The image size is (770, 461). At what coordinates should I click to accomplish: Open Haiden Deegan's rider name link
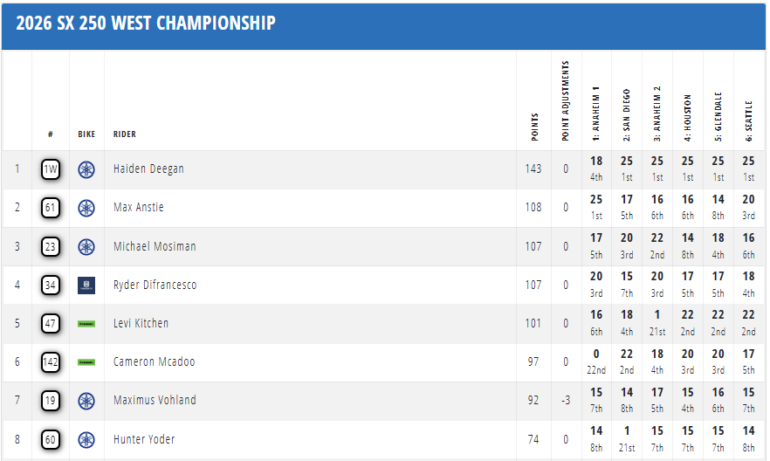[148, 169]
